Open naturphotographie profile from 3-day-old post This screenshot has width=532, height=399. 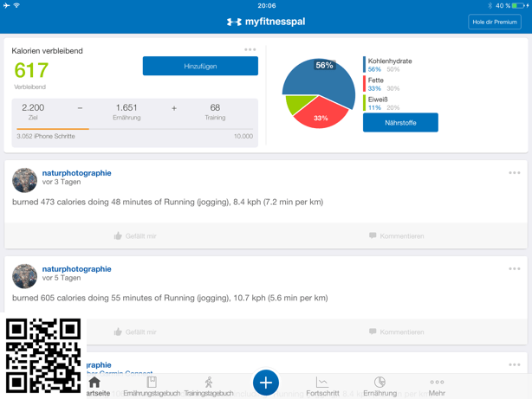pyautogui.click(x=76, y=173)
